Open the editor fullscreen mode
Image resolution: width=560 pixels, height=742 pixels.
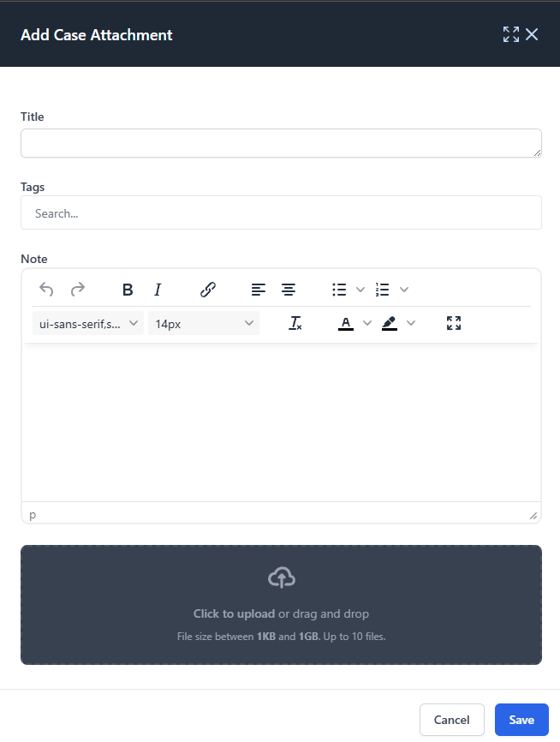[454, 323]
